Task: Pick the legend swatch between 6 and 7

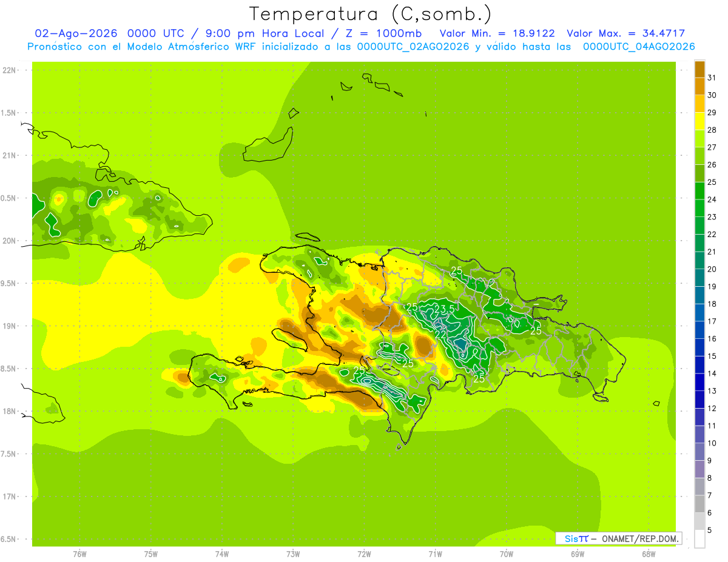Action: [699, 504]
